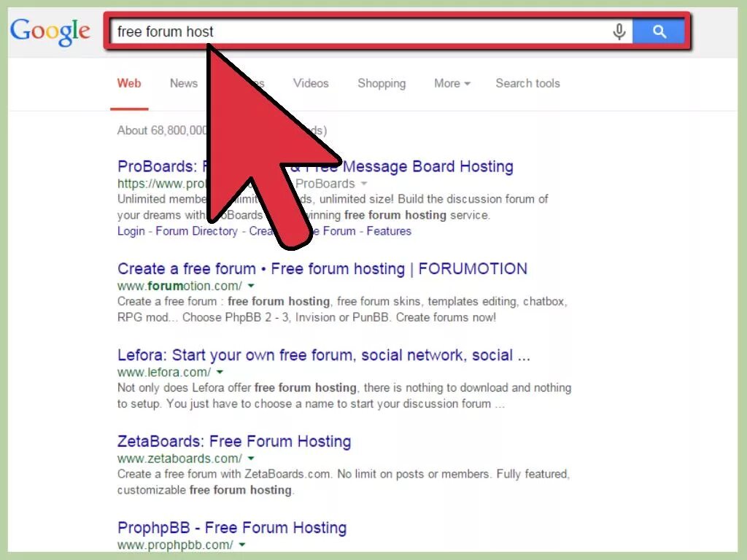The image size is (747, 560).
Task: Open dropdown arrow beside lefora.com URL
Action: coord(220,372)
